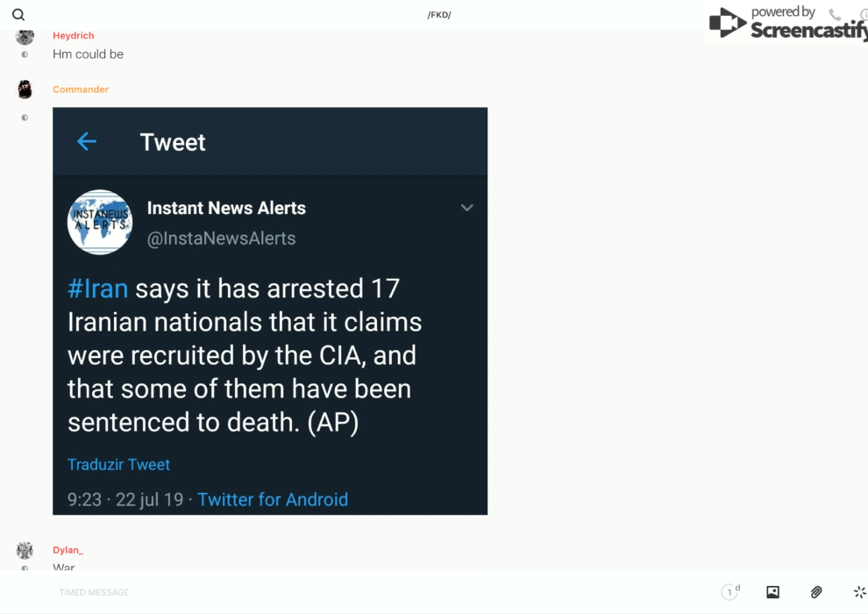The image size is (868, 614).
Task: Open the /FKD/ conversation title
Action: tap(439, 15)
